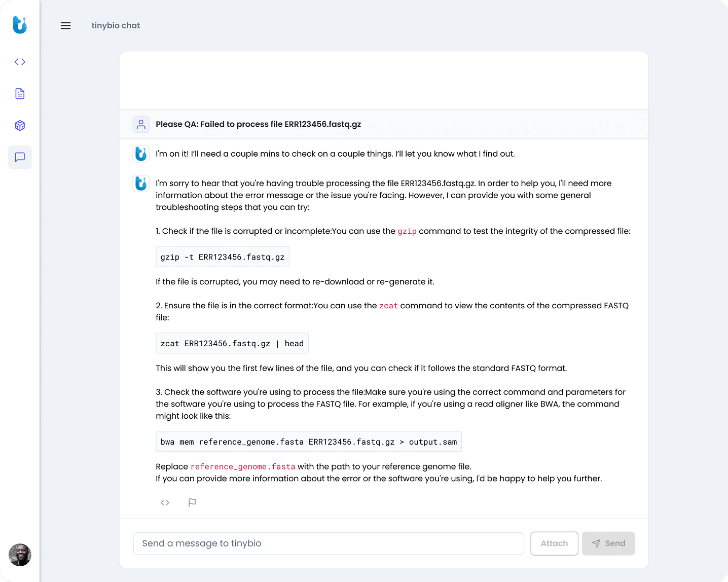728x582 pixels.
Task: Click the highlighted gzip text
Action: pyautogui.click(x=407, y=231)
